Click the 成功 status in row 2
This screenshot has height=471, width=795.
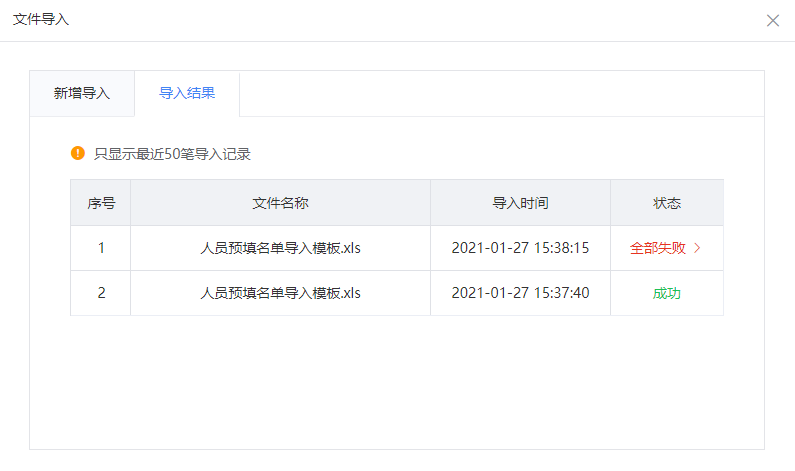click(x=667, y=293)
